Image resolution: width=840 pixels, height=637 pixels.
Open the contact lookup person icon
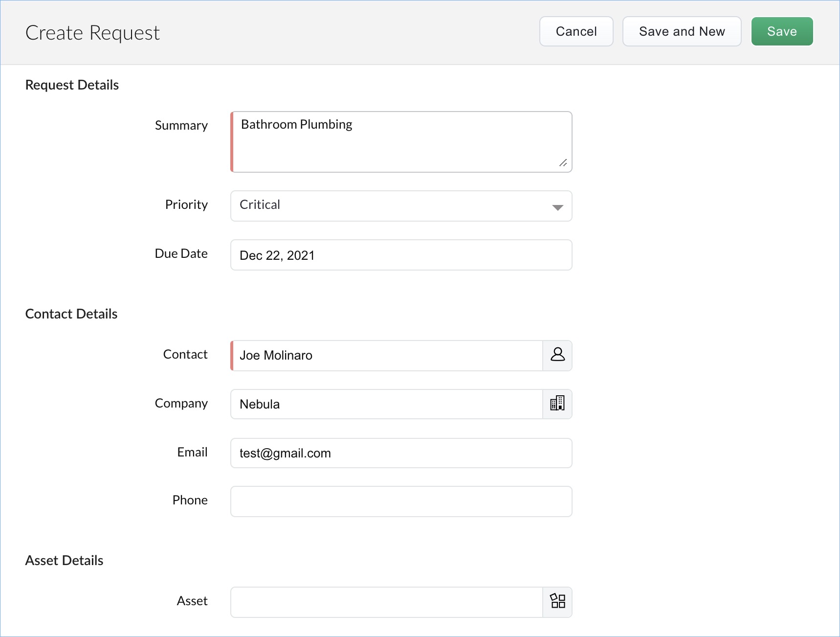(x=557, y=355)
